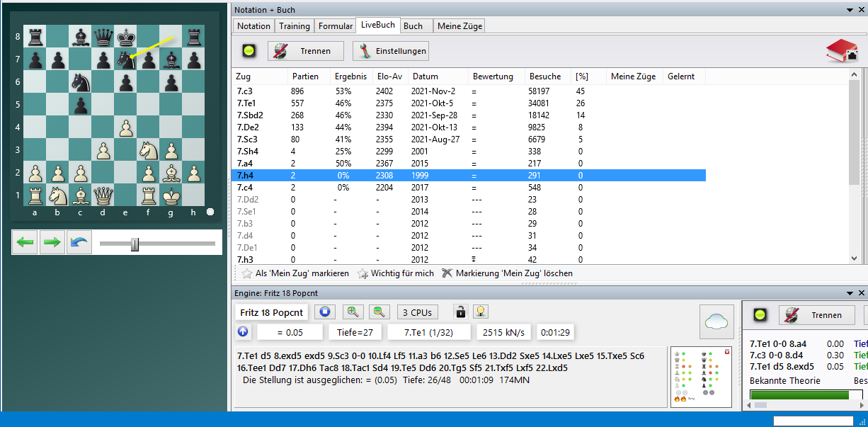This screenshot has width=868, height=427.
Task: Toggle the engine padlock icon
Action: [460, 312]
